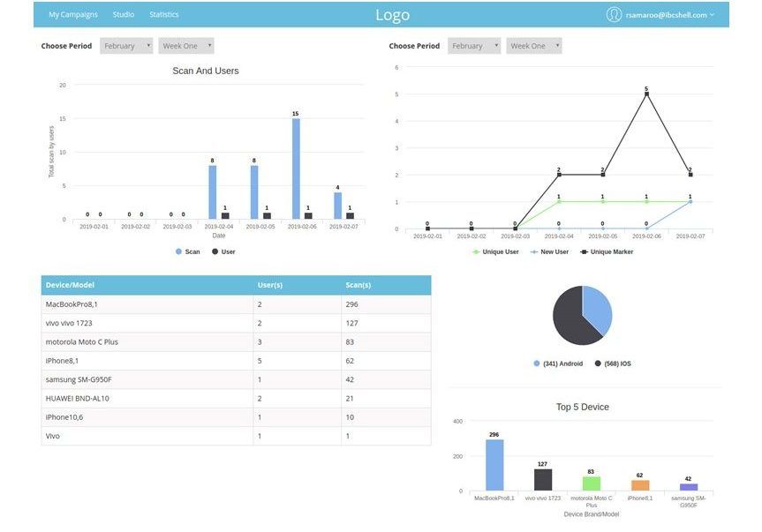762x532 pixels.
Task: Toggle the Scan legend marker
Action: point(179,251)
